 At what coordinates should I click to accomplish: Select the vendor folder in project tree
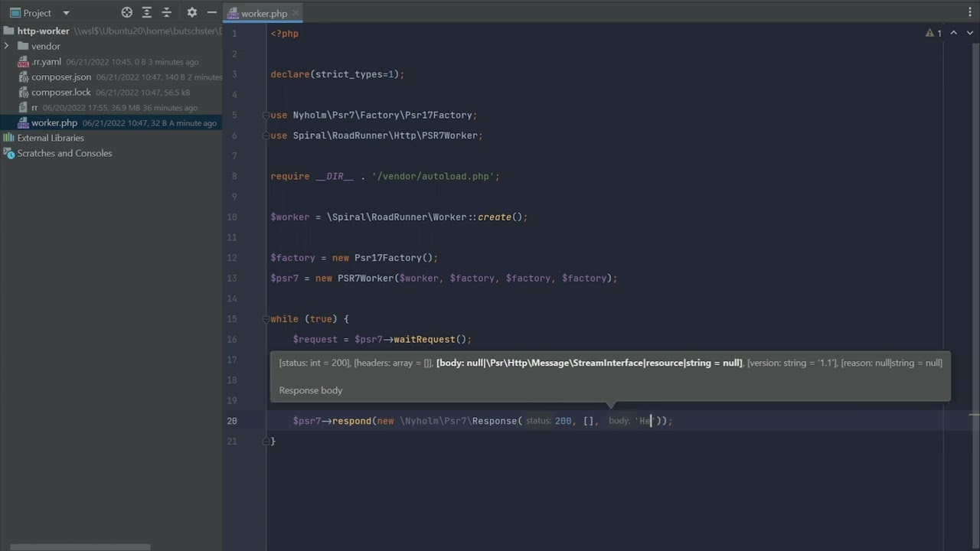pyautogui.click(x=46, y=46)
